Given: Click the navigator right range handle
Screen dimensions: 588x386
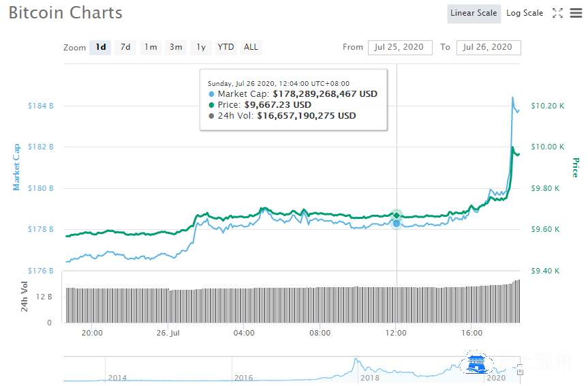Looking at the screenshot, I should (x=520, y=370).
